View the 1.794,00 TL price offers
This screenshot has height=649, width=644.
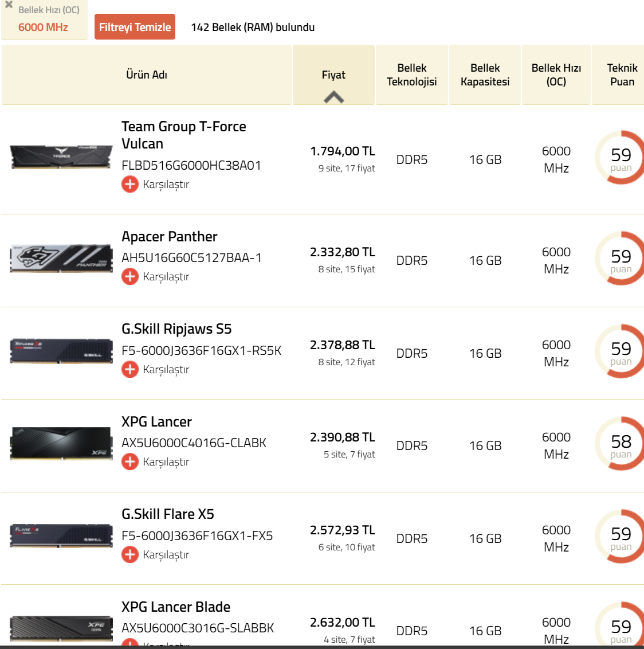pyautogui.click(x=343, y=151)
